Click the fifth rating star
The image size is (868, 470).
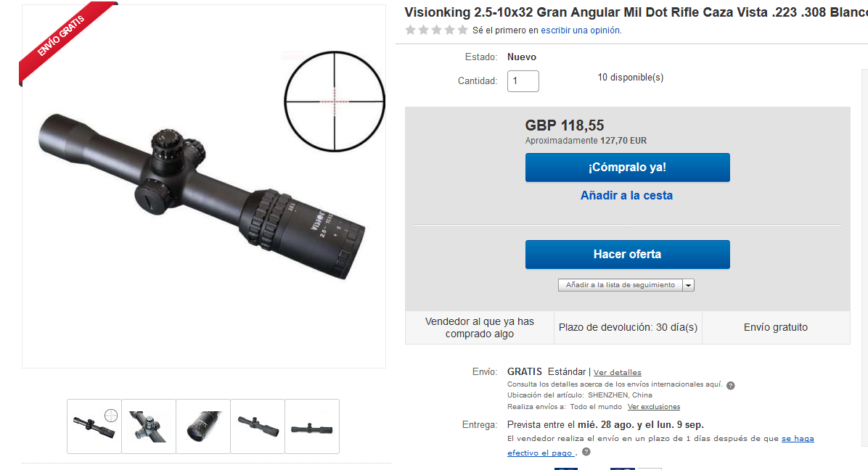click(x=463, y=30)
